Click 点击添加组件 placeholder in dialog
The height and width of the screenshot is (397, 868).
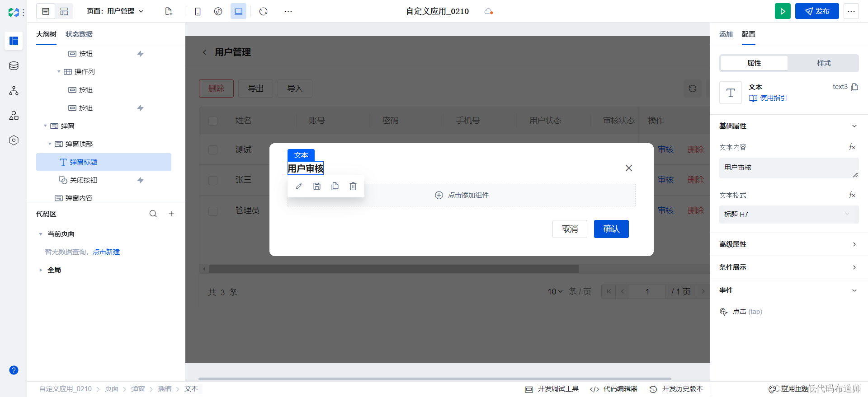coord(462,195)
